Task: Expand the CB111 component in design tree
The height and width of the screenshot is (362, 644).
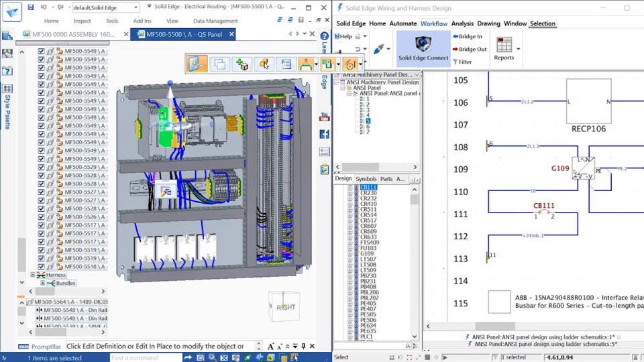Action: coord(350,188)
